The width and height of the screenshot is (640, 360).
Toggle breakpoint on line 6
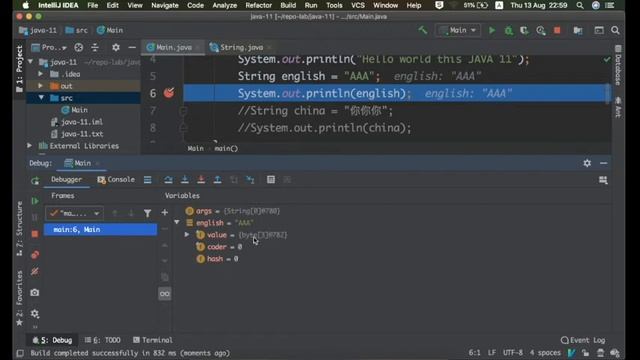pos(169,93)
